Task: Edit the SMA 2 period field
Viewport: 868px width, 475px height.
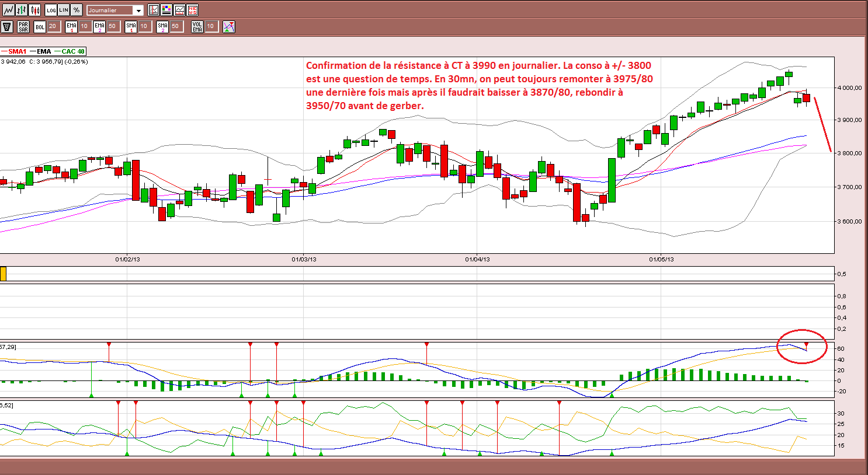Action: click(176, 26)
